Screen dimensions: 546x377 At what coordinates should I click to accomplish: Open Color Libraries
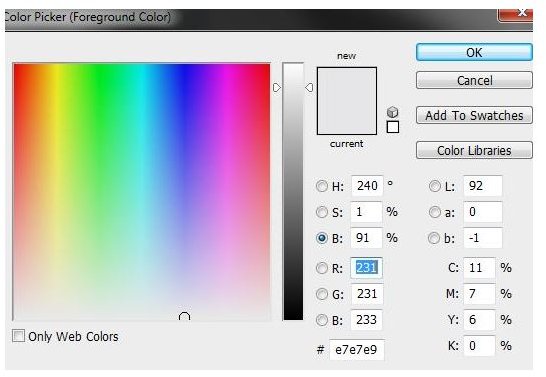[474, 150]
